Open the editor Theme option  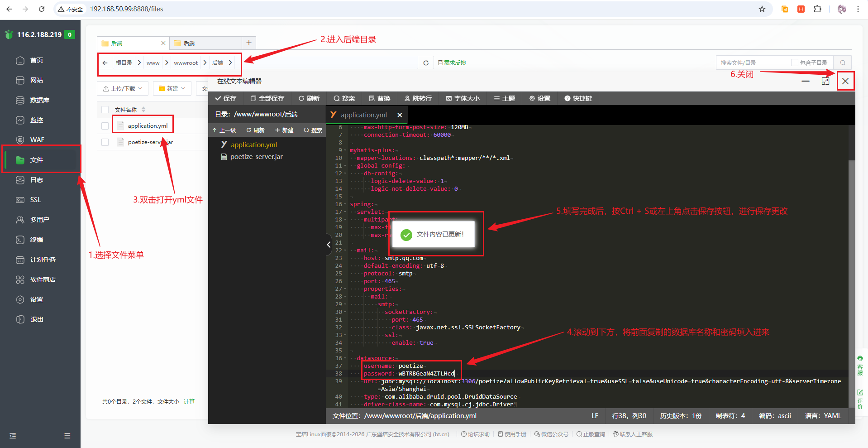tap(504, 98)
